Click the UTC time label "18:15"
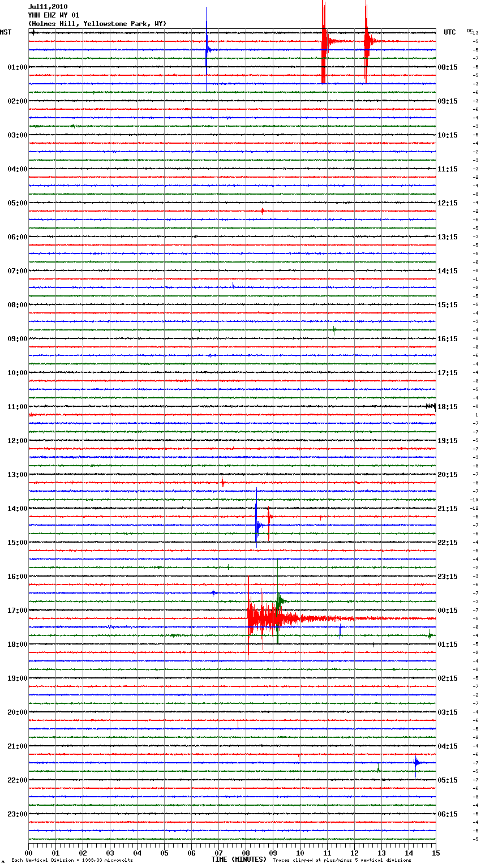481x868 pixels. click(x=448, y=406)
